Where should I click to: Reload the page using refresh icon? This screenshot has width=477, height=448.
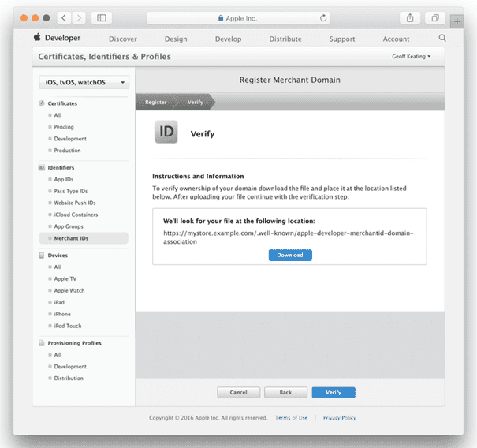pos(324,17)
